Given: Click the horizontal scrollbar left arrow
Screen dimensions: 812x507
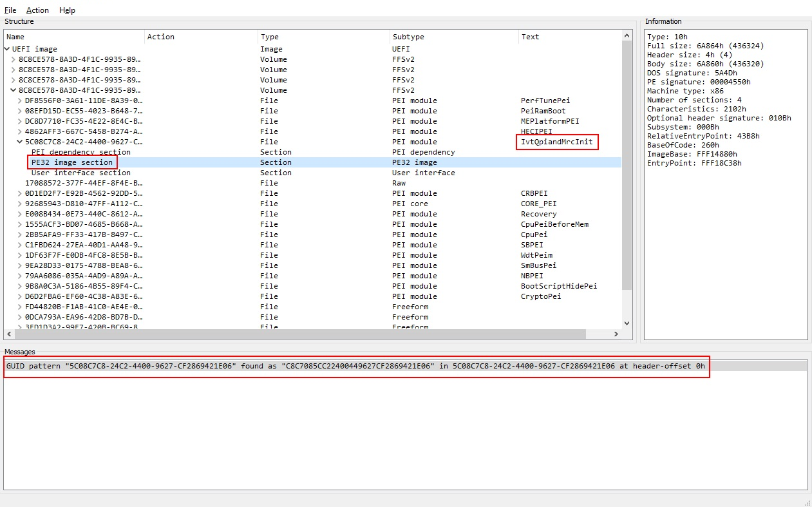Looking at the screenshot, I should (x=10, y=334).
